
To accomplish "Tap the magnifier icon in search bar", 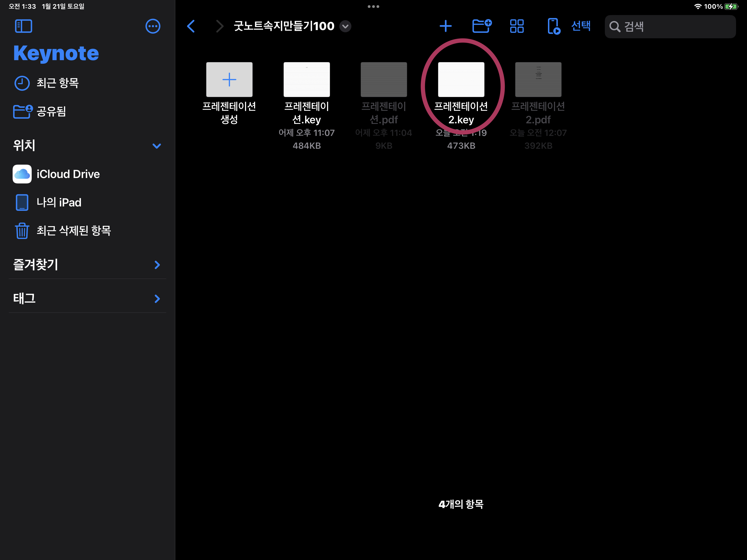I will tap(615, 26).
